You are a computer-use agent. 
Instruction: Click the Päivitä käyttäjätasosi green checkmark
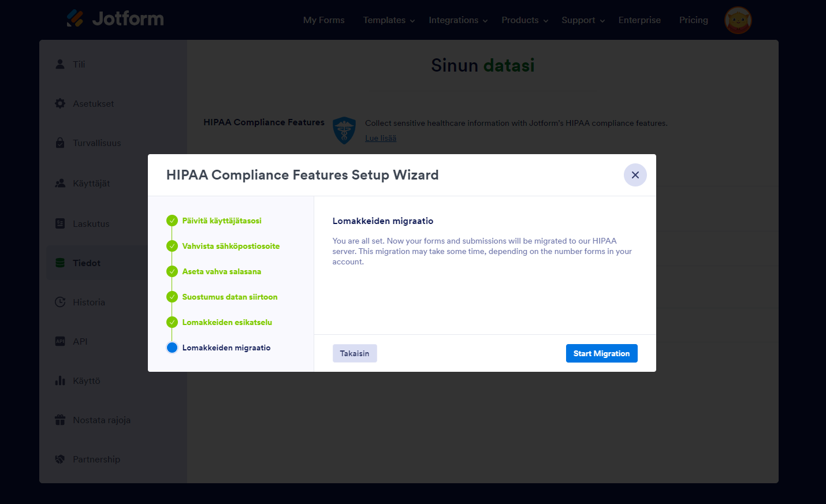click(x=172, y=221)
